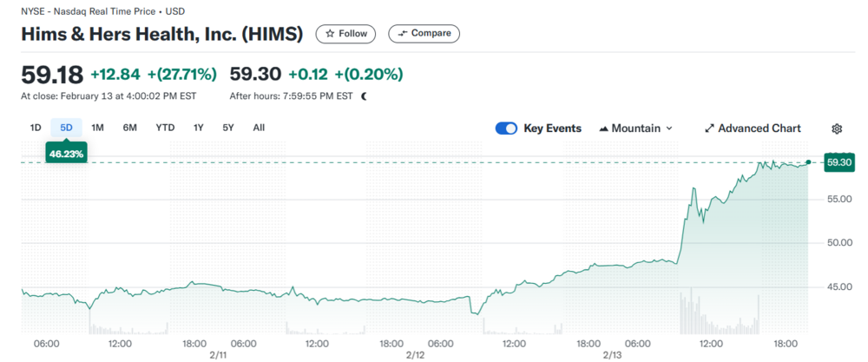This screenshot has width=868, height=362.
Task: Toggle the Key Events switch
Action: [x=506, y=128]
